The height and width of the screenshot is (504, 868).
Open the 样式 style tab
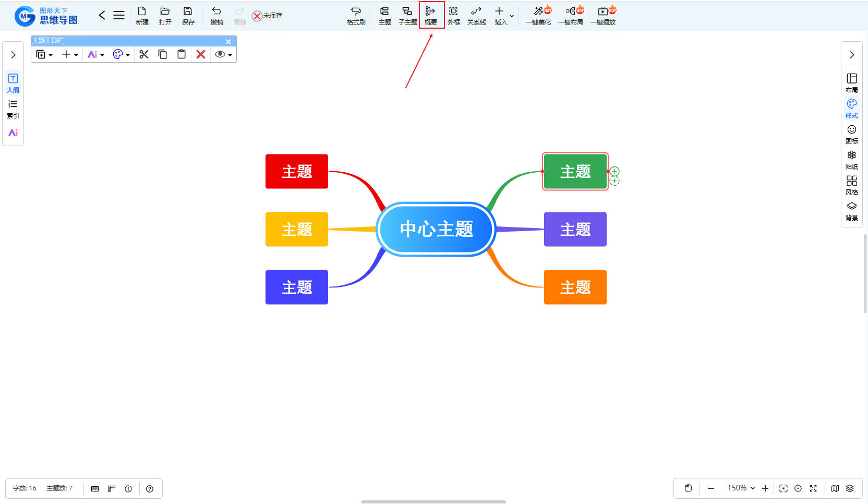[x=851, y=109]
